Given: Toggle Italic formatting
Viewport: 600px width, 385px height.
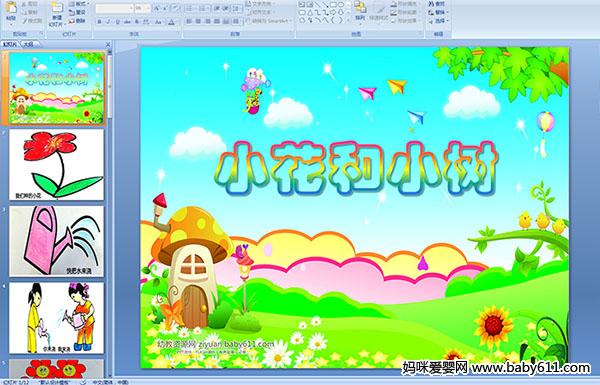Looking at the screenshot, I should tap(108, 22).
